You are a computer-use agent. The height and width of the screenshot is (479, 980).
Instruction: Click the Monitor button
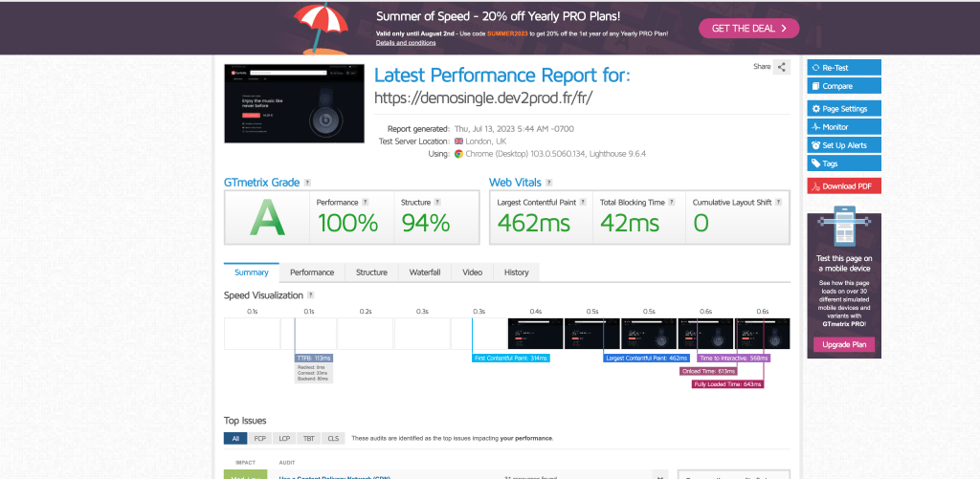[x=844, y=127]
